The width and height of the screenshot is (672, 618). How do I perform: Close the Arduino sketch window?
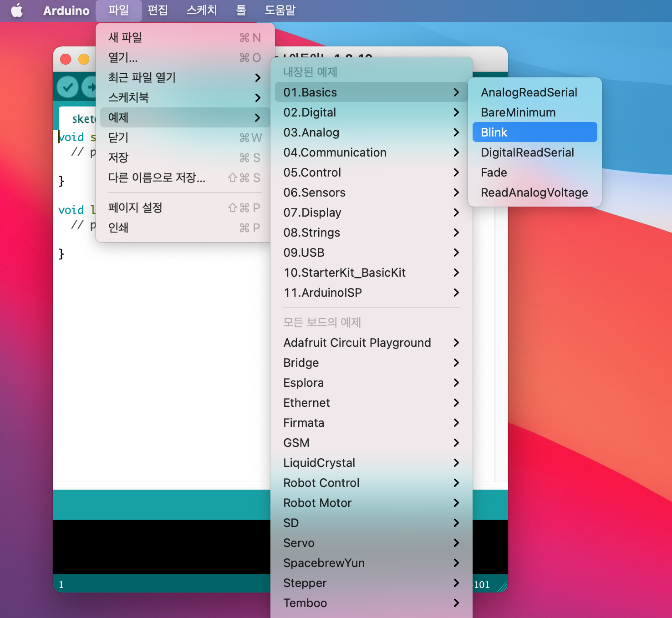point(66,59)
